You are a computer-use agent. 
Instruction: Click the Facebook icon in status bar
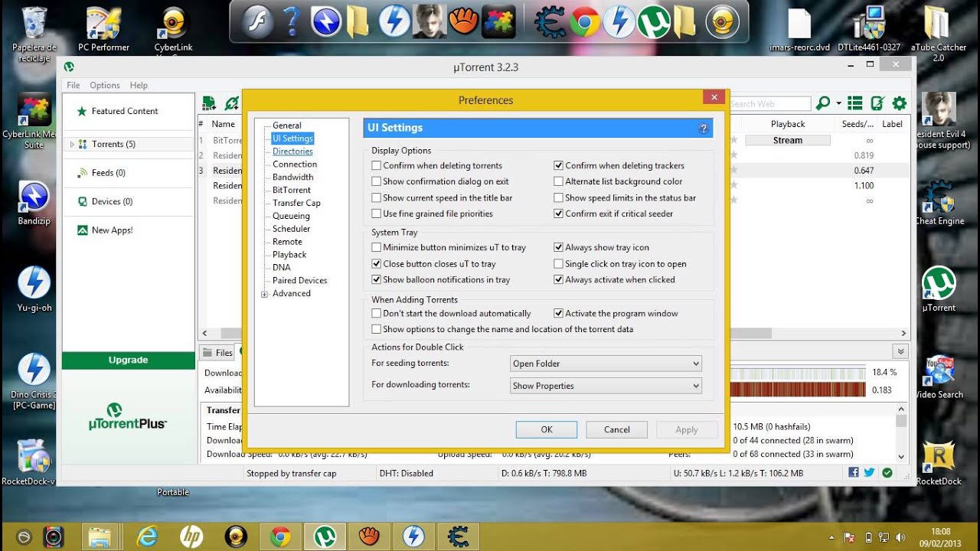click(854, 473)
